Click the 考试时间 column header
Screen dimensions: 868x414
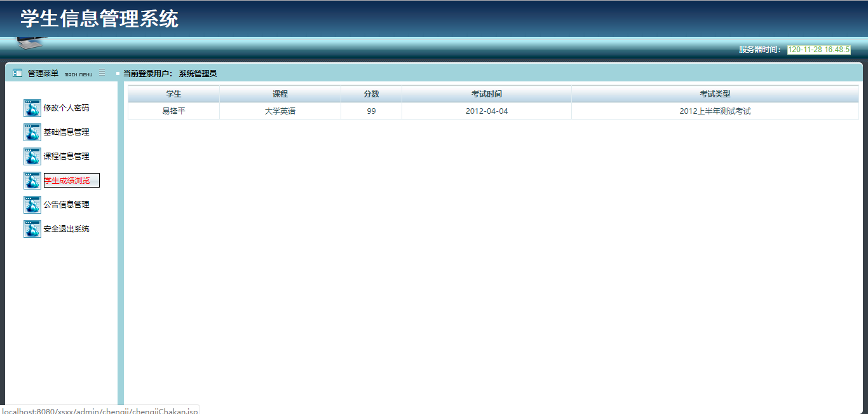(487, 94)
